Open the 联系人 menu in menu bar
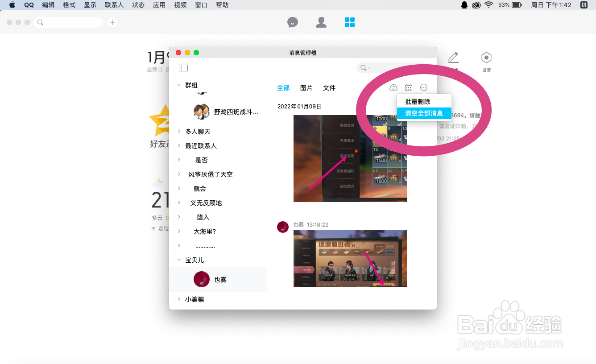The height and width of the screenshot is (364, 596). pyautogui.click(x=114, y=5)
